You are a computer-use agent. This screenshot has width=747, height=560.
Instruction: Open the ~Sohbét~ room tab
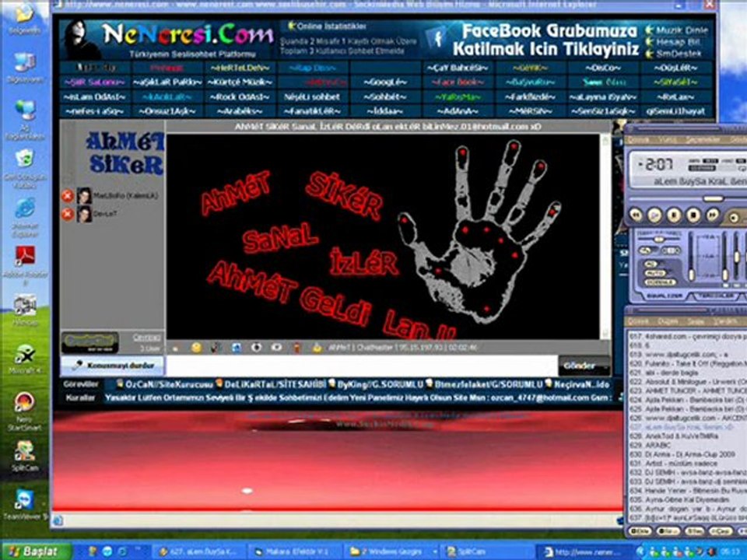[x=385, y=96]
